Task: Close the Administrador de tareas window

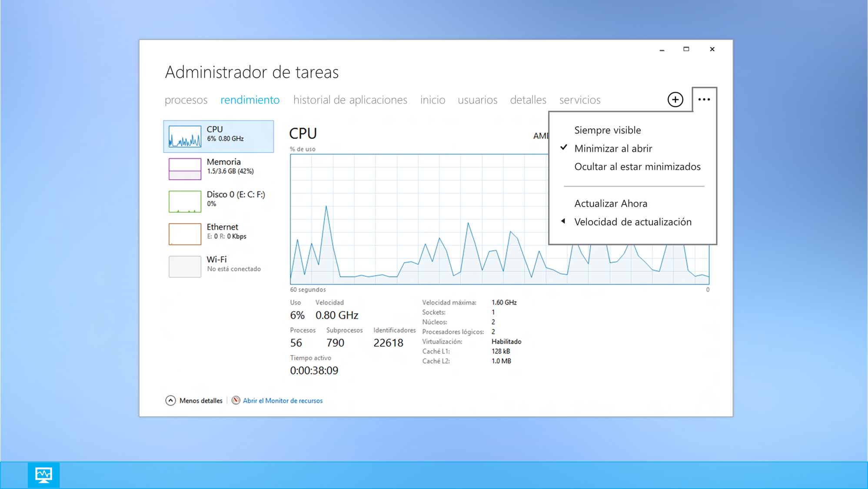Action: [x=712, y=49]
